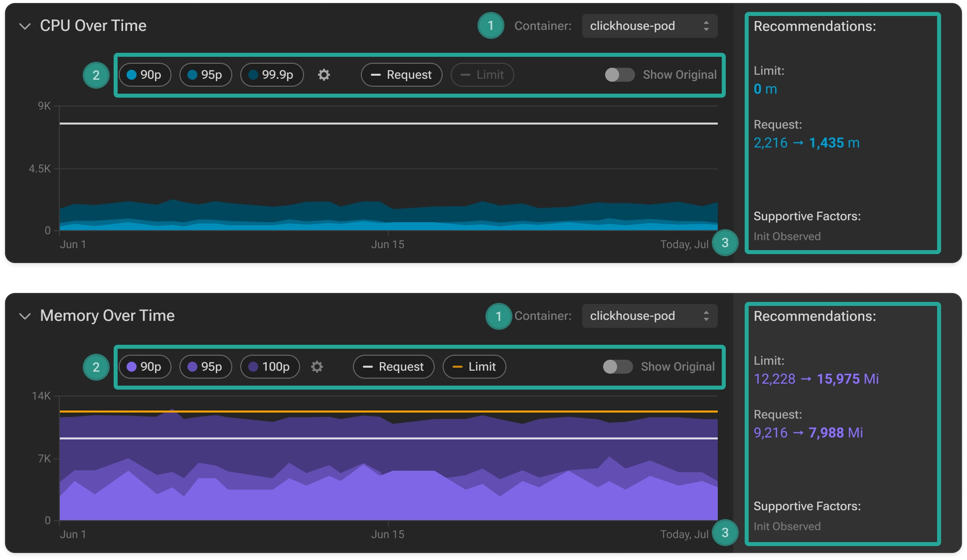Viewport: 967px width, 560px height.
Task: Toggle CPU 99.9p percentile series
Action: pyautogui.click(x=272, y=75)
